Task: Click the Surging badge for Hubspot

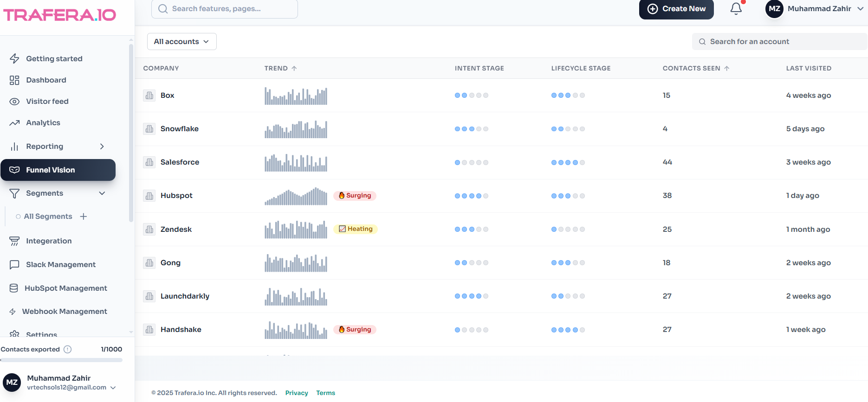Action: 355,196
